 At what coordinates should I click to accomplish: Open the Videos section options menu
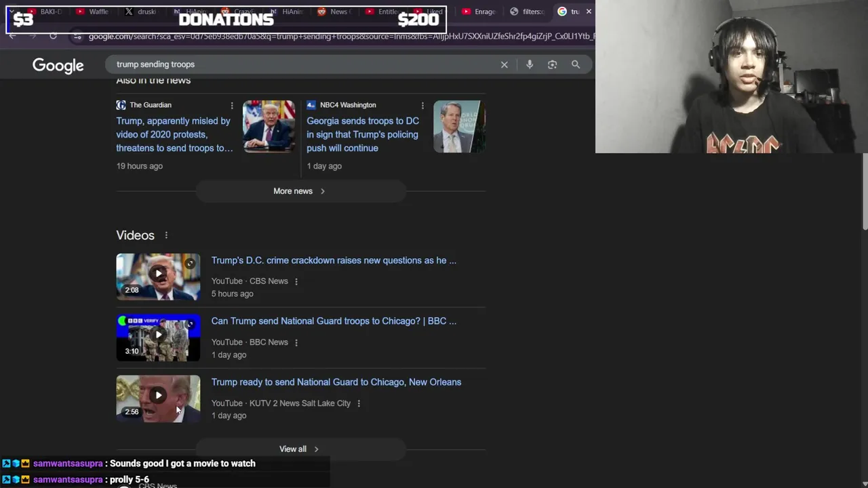click(x=166, y=235)
